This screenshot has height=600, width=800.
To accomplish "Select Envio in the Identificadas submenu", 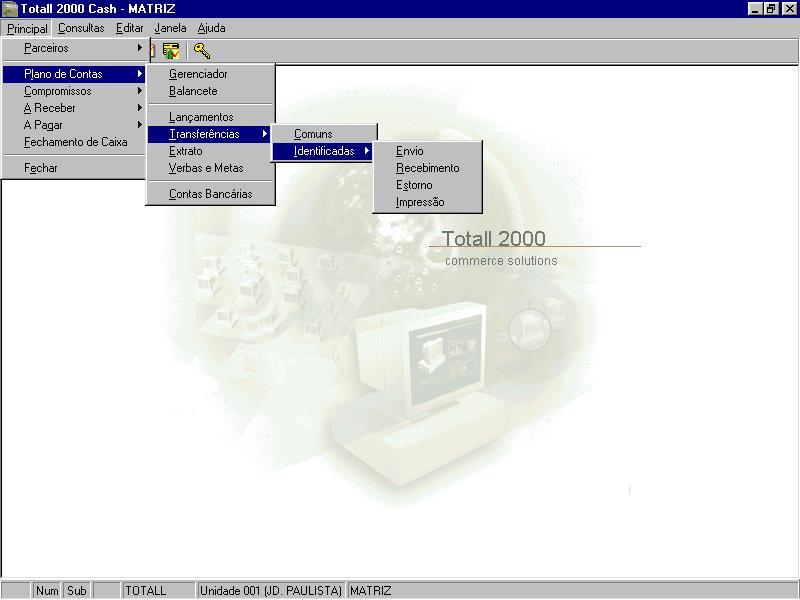I will [428, 151].
